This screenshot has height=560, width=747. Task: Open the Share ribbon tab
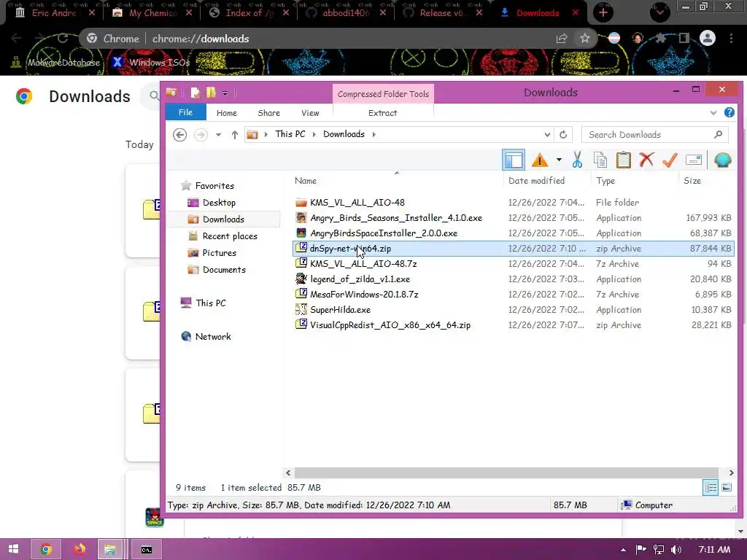[x=268, y=113]
